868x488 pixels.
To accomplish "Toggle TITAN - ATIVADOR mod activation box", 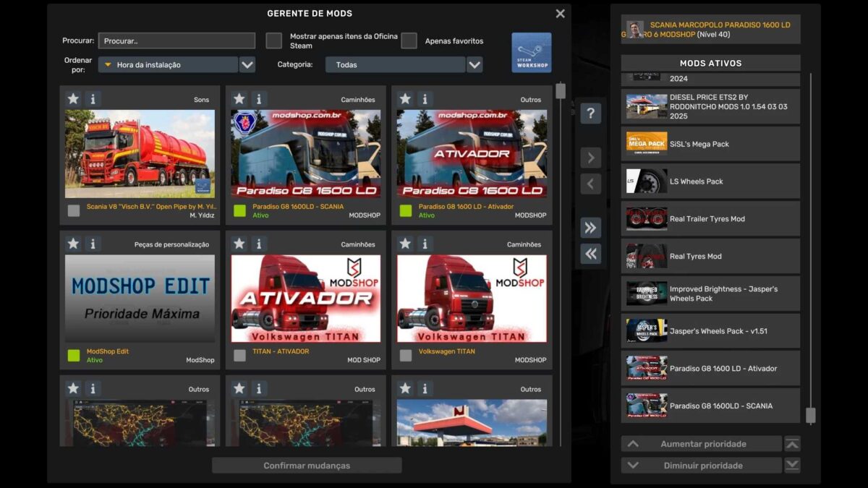I will (x=239, y=355).
